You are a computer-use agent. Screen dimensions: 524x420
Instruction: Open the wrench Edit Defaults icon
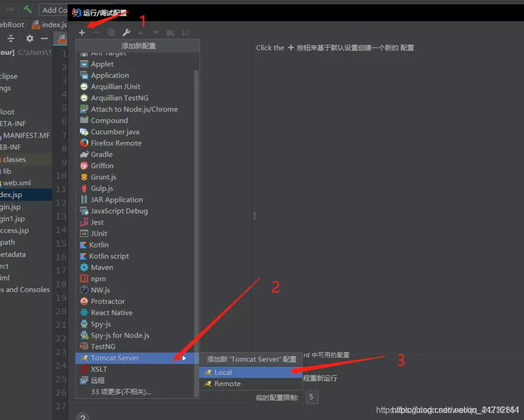[x=126, y=32]
